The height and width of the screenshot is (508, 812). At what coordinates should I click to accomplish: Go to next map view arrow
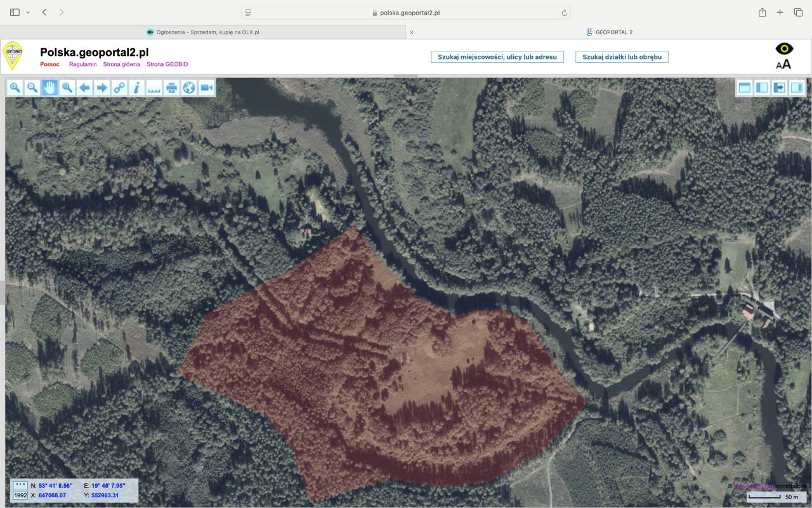coord(101,88)
